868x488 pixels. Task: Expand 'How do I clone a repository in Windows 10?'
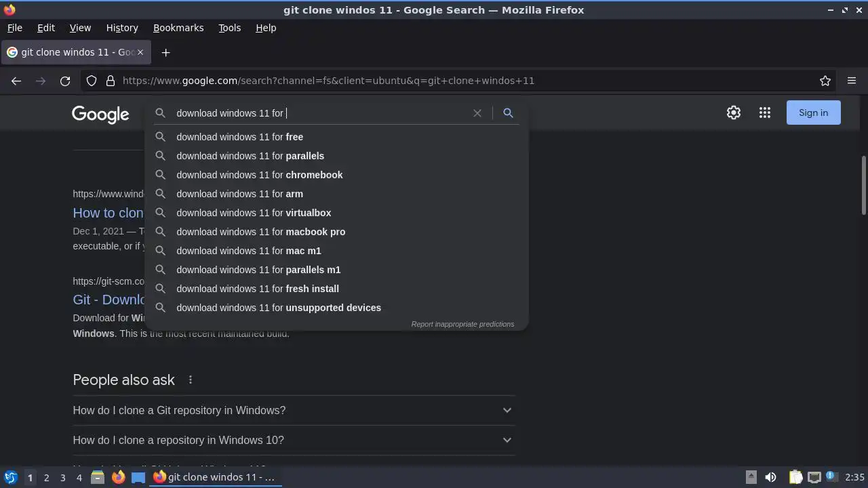point(294,440)
